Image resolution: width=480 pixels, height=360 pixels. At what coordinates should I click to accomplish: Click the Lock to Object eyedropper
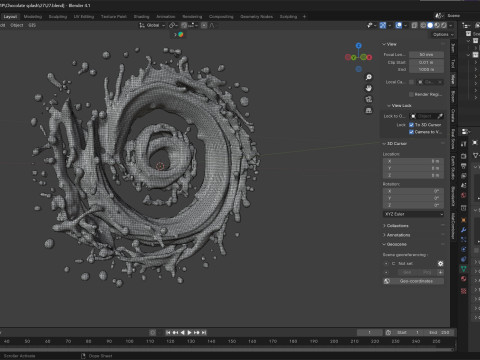440,116
